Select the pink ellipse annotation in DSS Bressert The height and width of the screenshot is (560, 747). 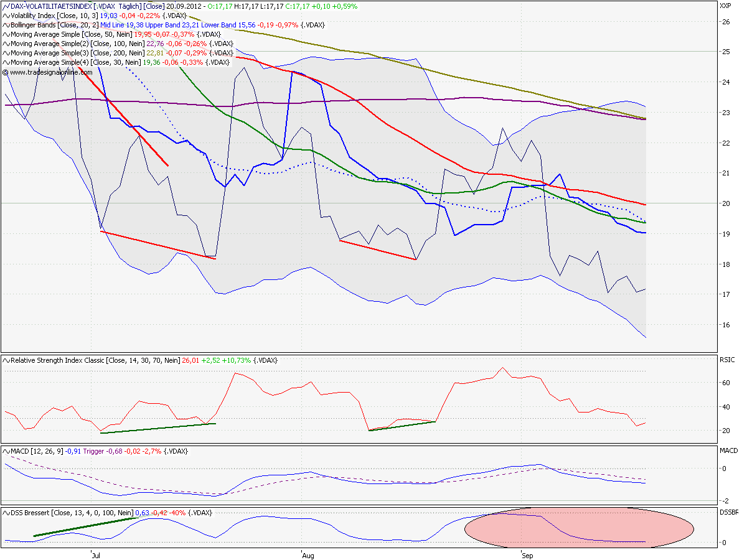click(579, 528)
